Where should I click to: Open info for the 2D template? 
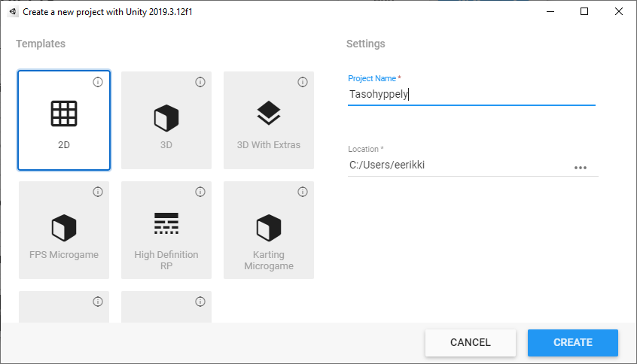pos(98,82)
